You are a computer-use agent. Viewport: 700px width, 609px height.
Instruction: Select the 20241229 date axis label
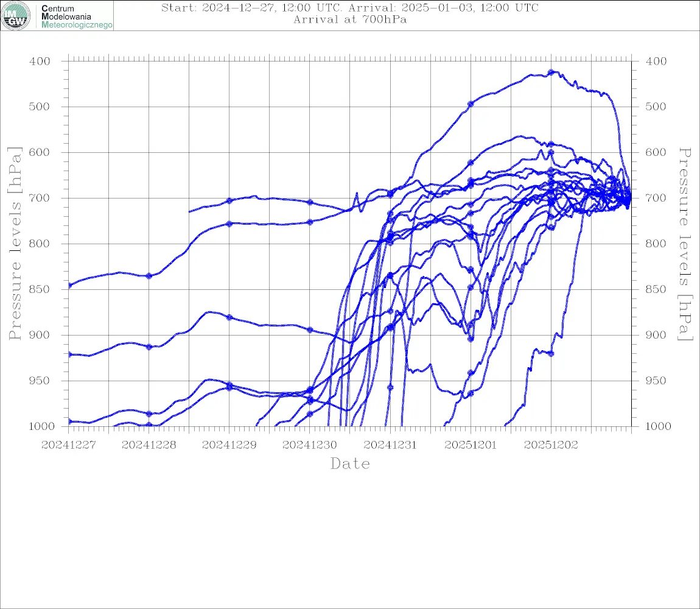click(229, 445)
